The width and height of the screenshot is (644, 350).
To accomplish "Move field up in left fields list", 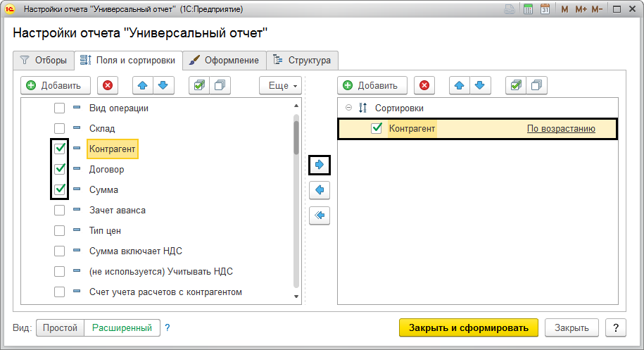I will point(143,85).
